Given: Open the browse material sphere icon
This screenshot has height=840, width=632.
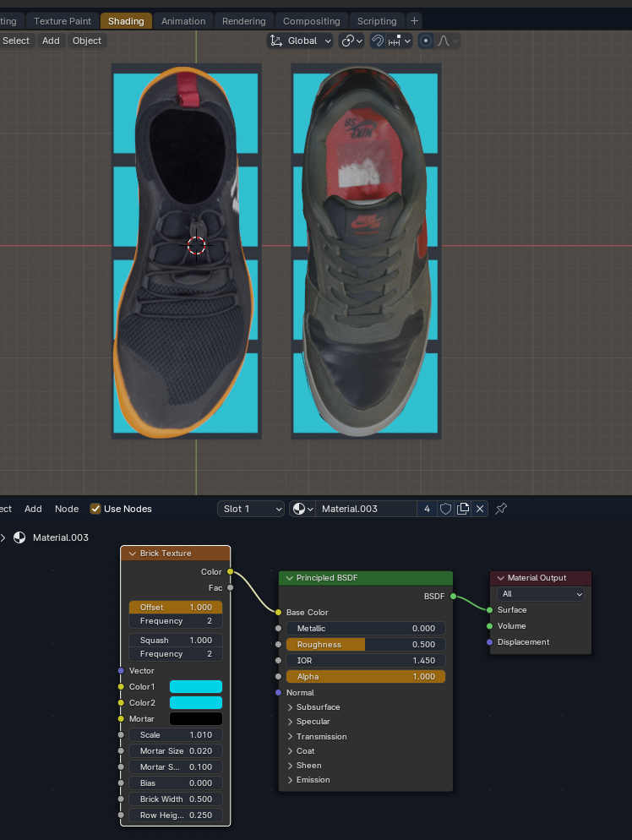Looking at the screenshot, I should (x=302, y=509).
